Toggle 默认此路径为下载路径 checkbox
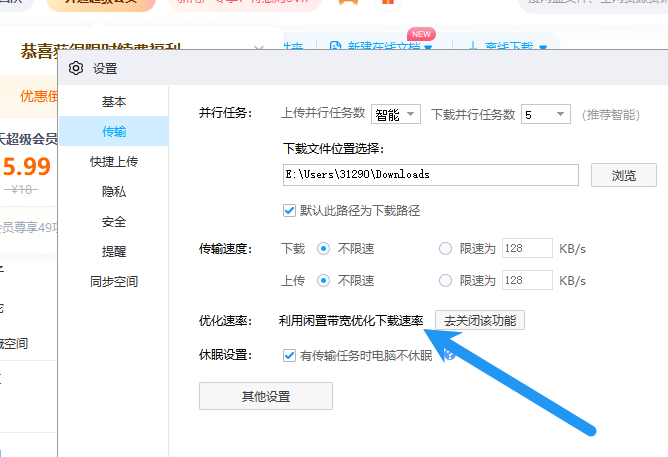 pyautogui.click(x=290, y=210)
